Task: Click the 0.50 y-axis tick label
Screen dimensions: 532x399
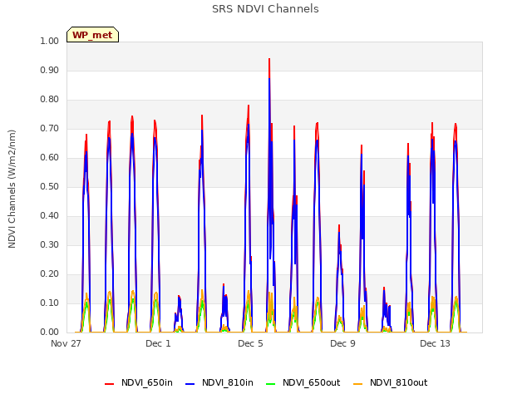Action: pyautogui.click(x=50, y=186)
